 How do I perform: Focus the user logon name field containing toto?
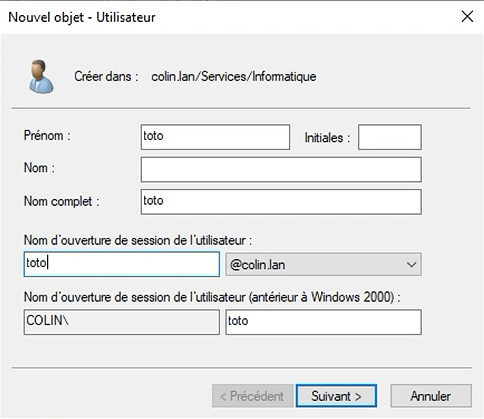122,264
